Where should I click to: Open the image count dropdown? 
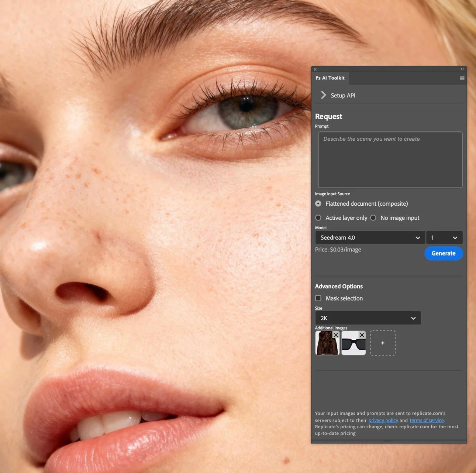pos(444,237)
